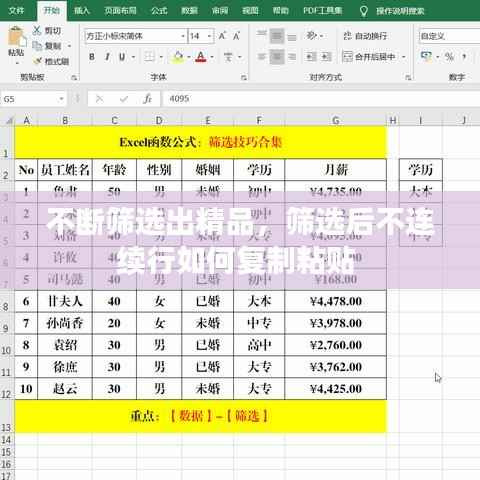Align text to the right
This screenshot has height=480, width=480.
(x=292, y=57)
